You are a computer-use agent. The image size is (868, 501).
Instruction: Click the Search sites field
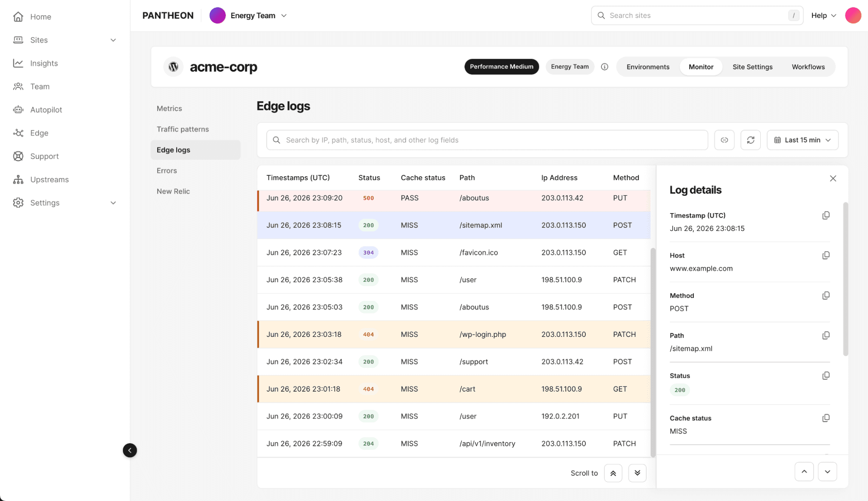(697, 16)
